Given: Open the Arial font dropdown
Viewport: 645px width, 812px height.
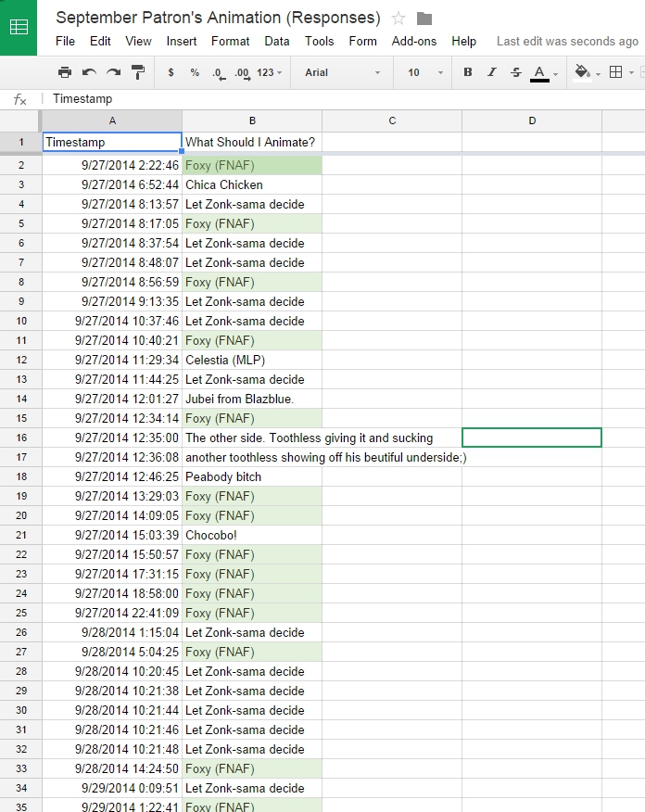Looking at the screenshot, I should 342,72.
